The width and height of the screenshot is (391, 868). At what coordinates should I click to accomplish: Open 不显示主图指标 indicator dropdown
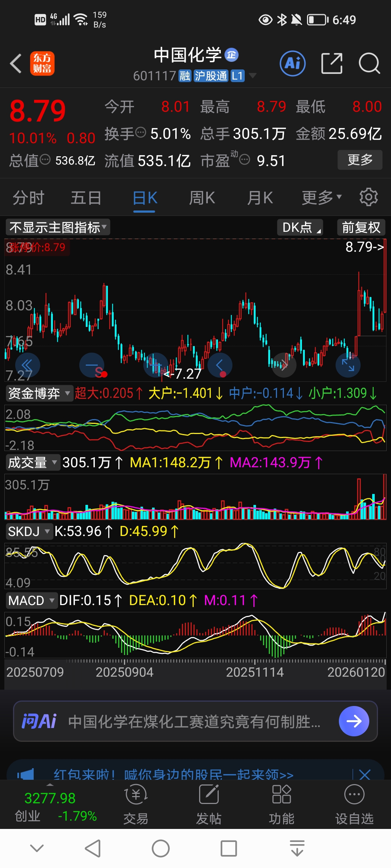pyautogui.click(x=58, y=227)
